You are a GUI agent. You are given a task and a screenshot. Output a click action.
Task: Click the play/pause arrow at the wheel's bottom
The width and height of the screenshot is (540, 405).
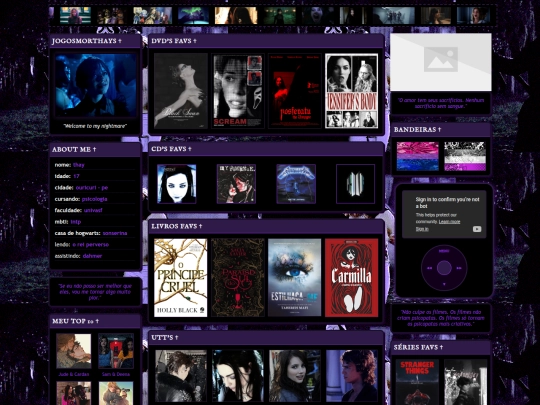tap(444, 284)
